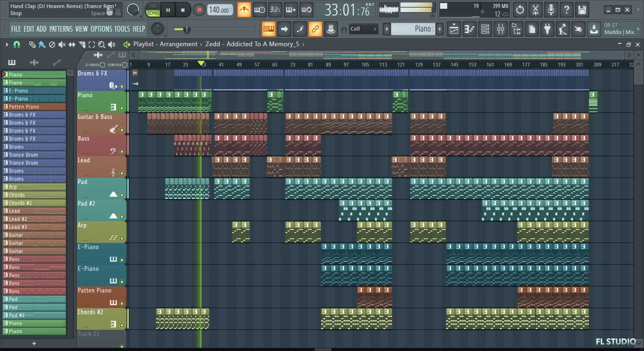The height and width of the screenshot is (351, 644).
Task: Open the EDIT menu
Action: [x=29, y=29]
